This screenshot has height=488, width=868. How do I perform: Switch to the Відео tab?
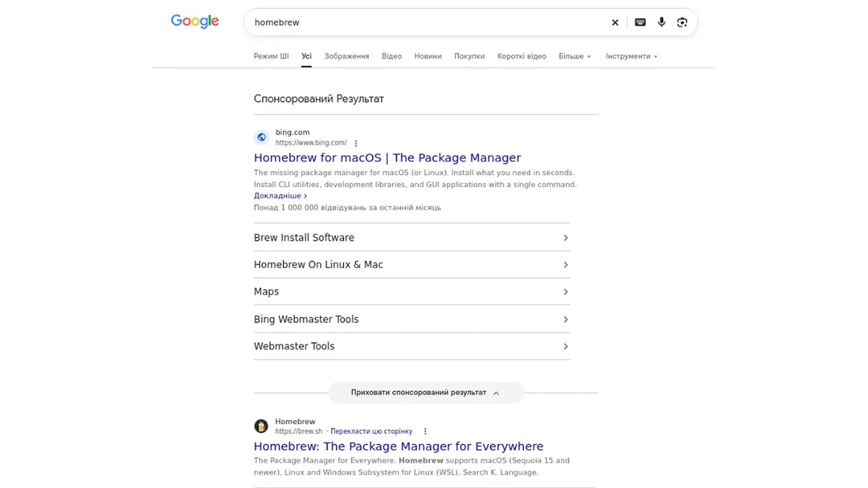(392, 56)
